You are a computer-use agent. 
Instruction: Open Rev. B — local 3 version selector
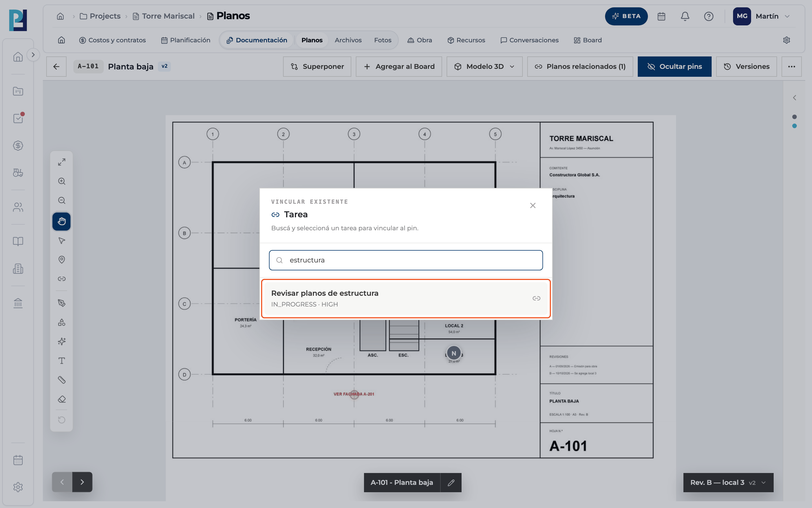click(x=729, y=483)
